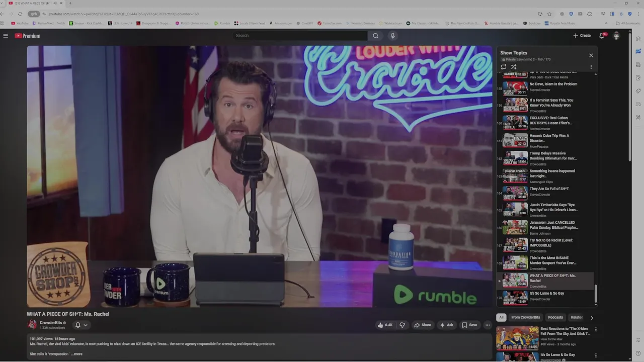
Task: Open more actions ellipsis beside Save
Action: [x=487, y=325]
